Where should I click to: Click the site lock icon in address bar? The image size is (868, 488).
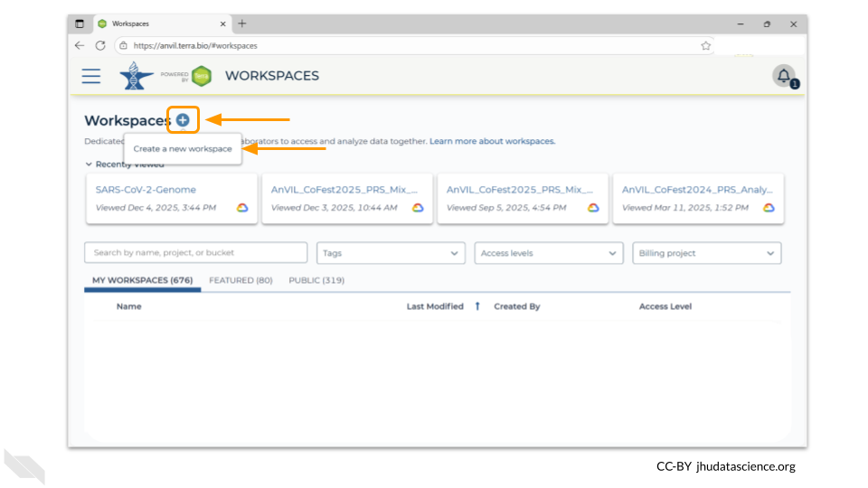tap(124, 45)
